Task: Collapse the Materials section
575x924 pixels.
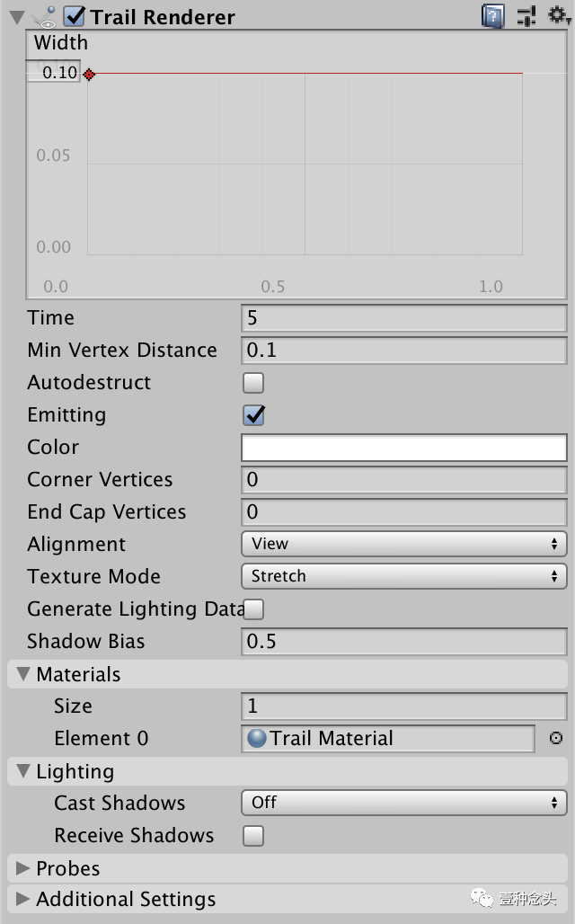Action: point(22,674)
